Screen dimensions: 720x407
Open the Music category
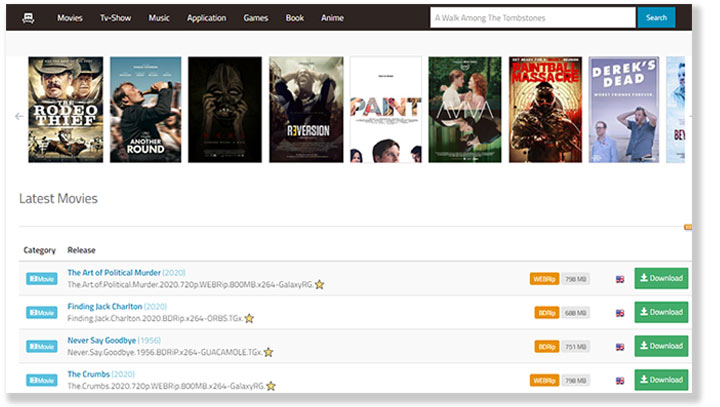click(x=159, y=18)
